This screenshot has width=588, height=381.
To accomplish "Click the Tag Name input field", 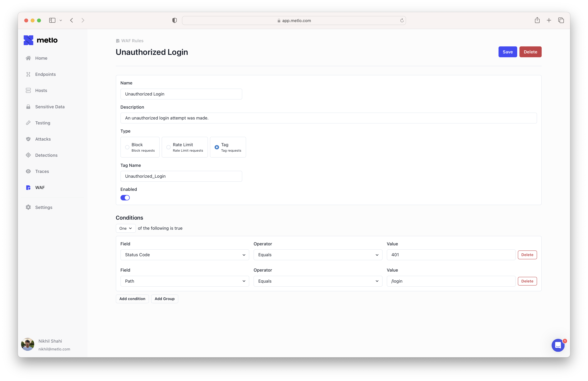I will coord(181,176).
